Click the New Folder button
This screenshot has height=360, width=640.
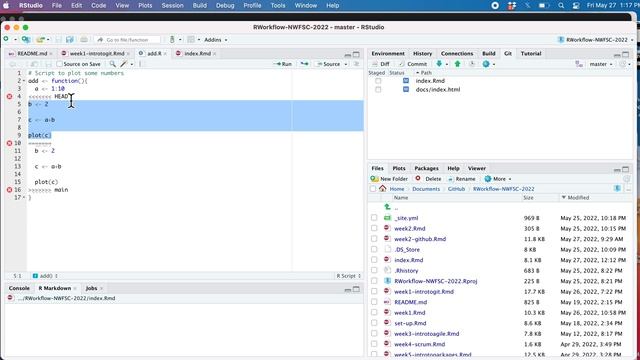(389, 179)
